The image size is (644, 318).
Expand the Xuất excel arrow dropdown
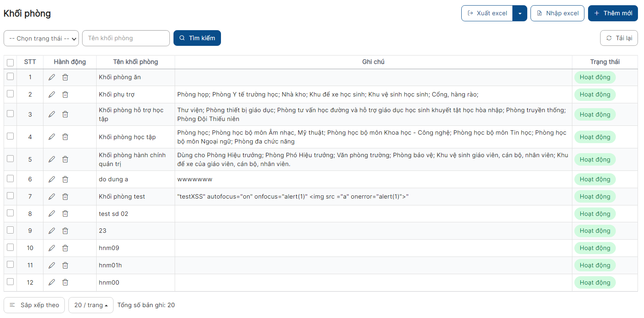520,13
